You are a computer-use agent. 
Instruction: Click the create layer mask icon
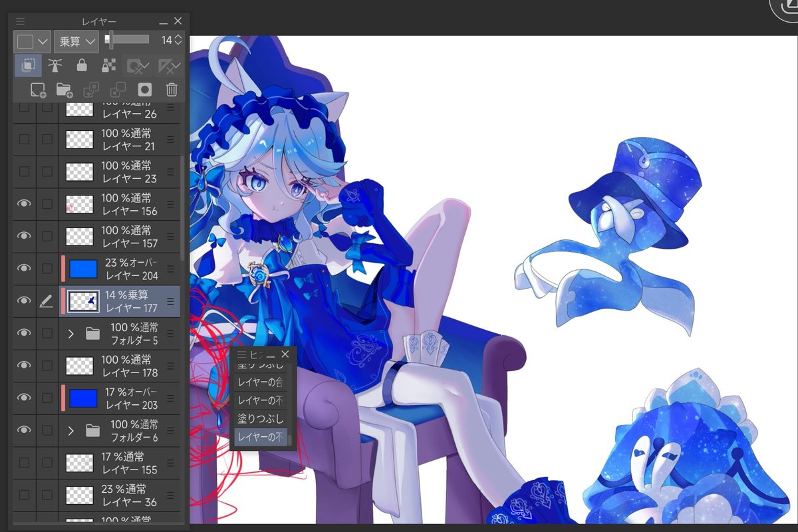coord(144,90)
